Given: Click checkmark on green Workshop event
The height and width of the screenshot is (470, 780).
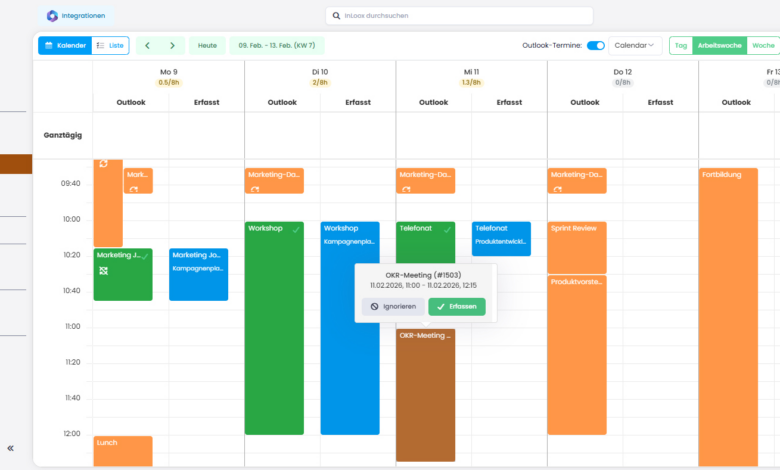Looking at the screenshot, I should tap(296, 229).
